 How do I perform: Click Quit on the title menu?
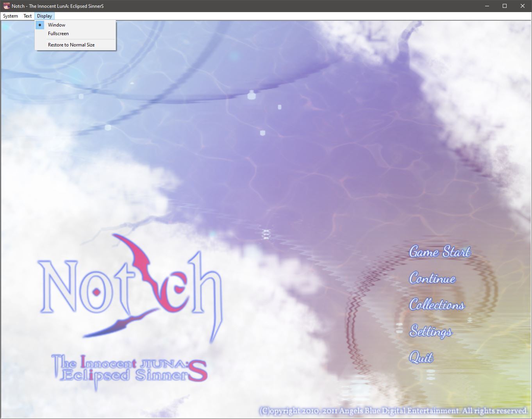(421, 357)
